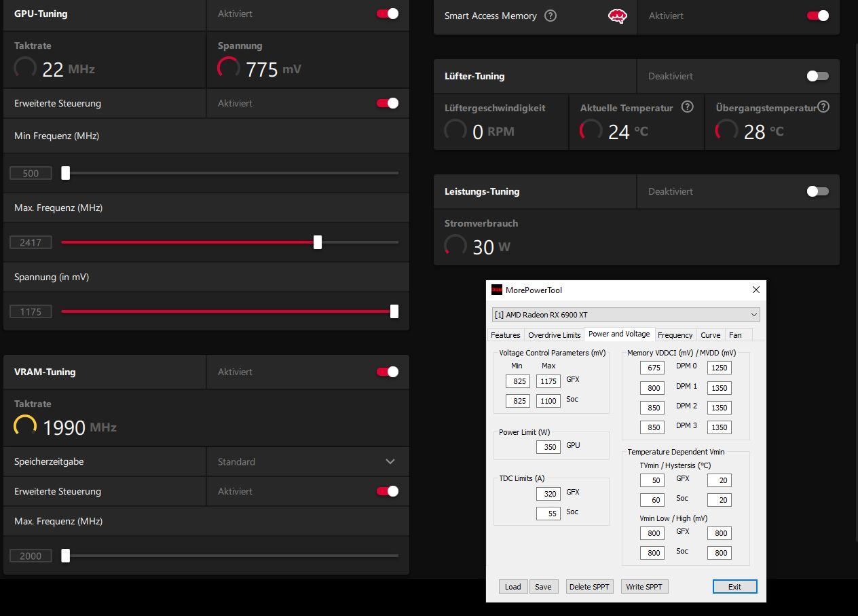Toggle GPU Erweiterte Steuerung off

pos(388,103)
